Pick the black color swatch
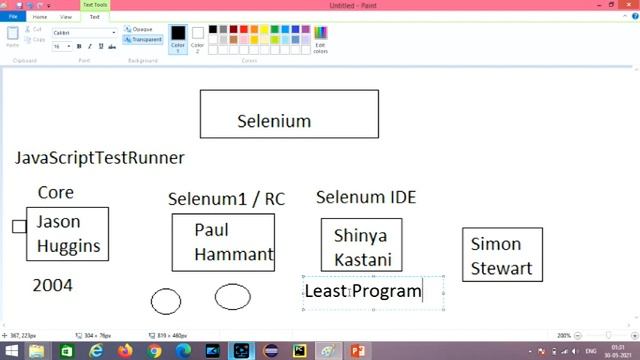 point(213,29)
